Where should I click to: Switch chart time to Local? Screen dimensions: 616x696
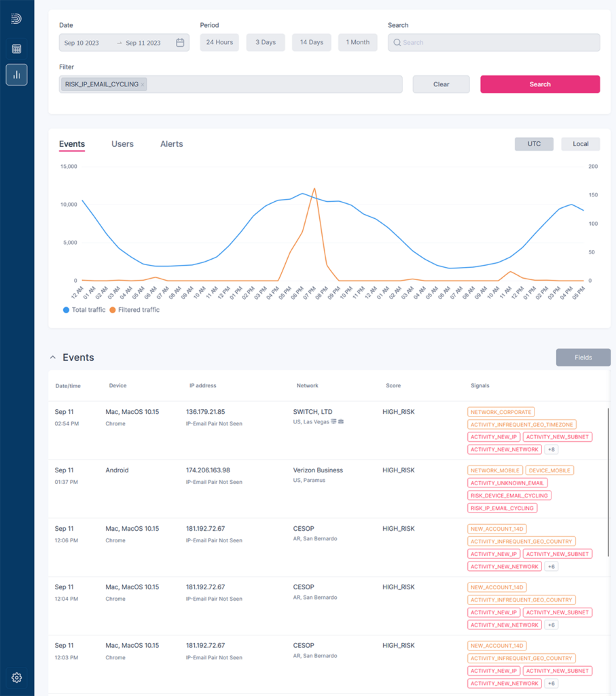coord(580,144)
